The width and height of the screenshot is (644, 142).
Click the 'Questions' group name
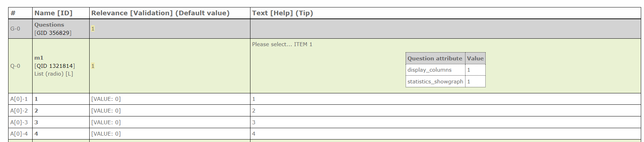(49, 25)
